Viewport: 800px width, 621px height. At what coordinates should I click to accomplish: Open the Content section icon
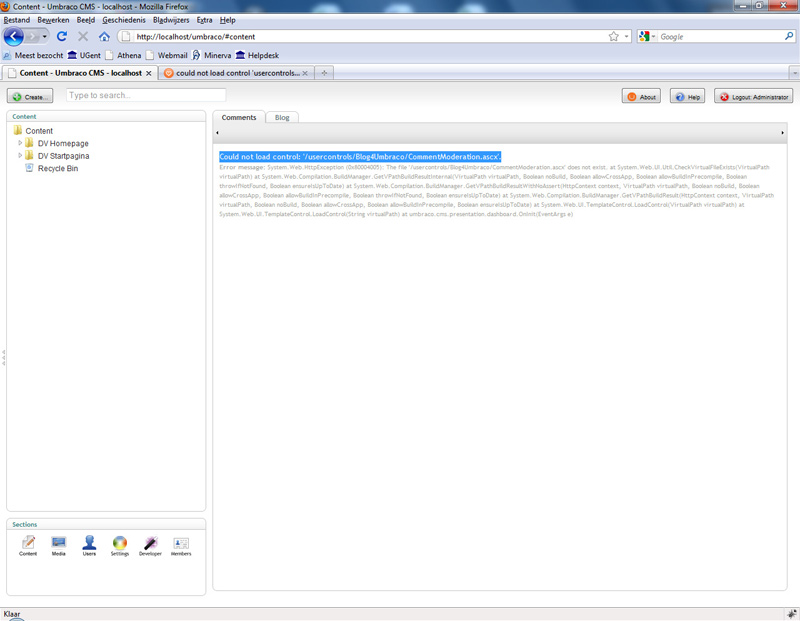tap(28, 544)
